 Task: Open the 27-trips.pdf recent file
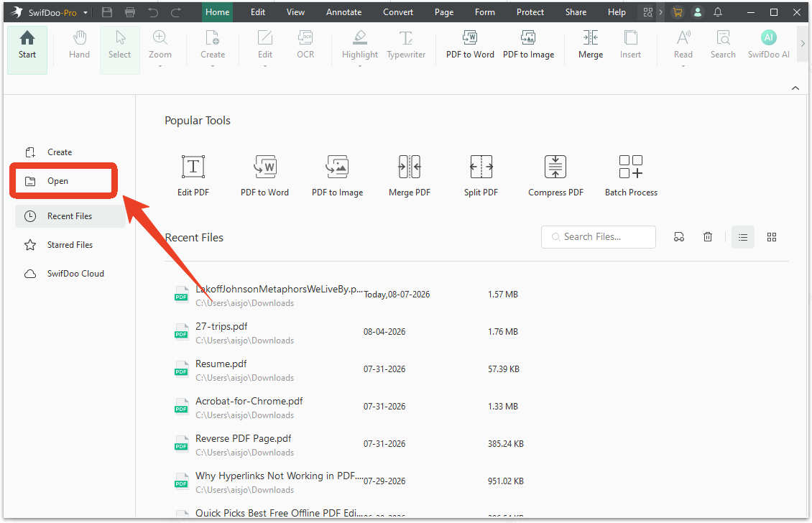(x=221, y=327)
